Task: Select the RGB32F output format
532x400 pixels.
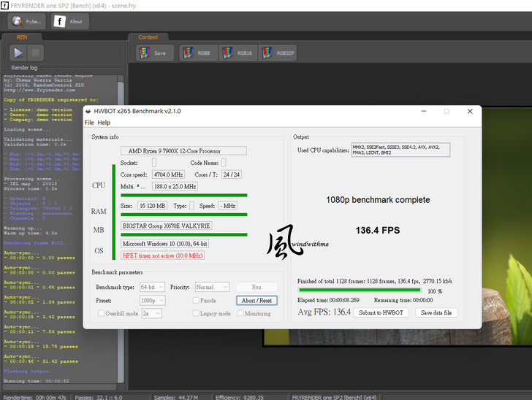Action: point(278,53)
